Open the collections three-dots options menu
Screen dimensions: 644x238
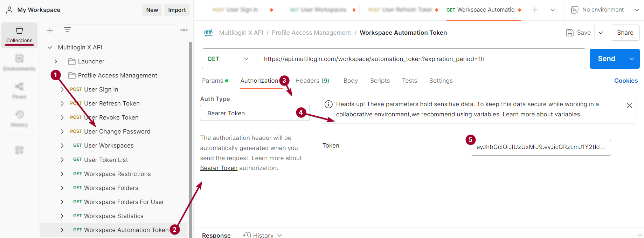184,30
